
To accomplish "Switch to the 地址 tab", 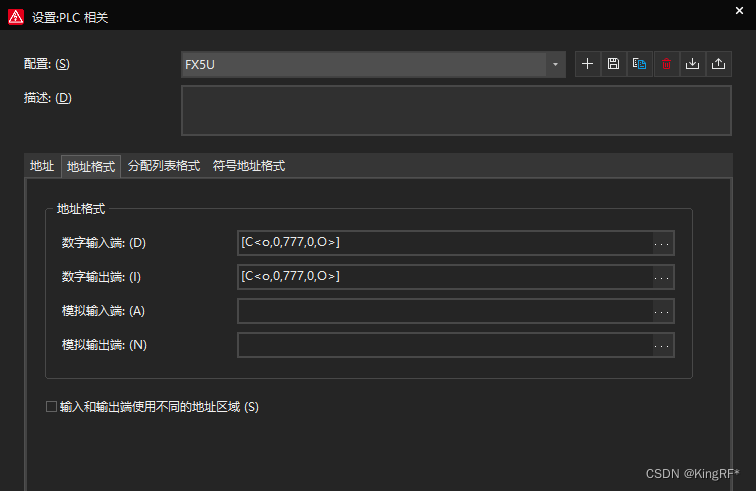I will [42, 166].
